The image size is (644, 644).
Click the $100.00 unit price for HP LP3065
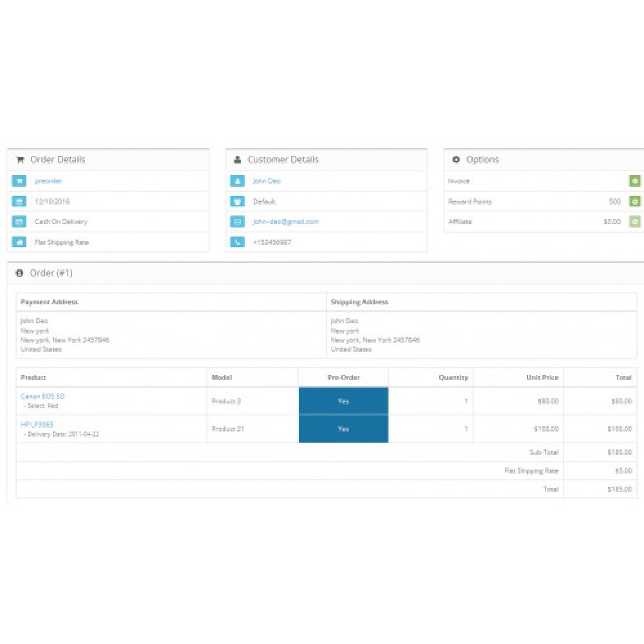[x=546, y=429]
